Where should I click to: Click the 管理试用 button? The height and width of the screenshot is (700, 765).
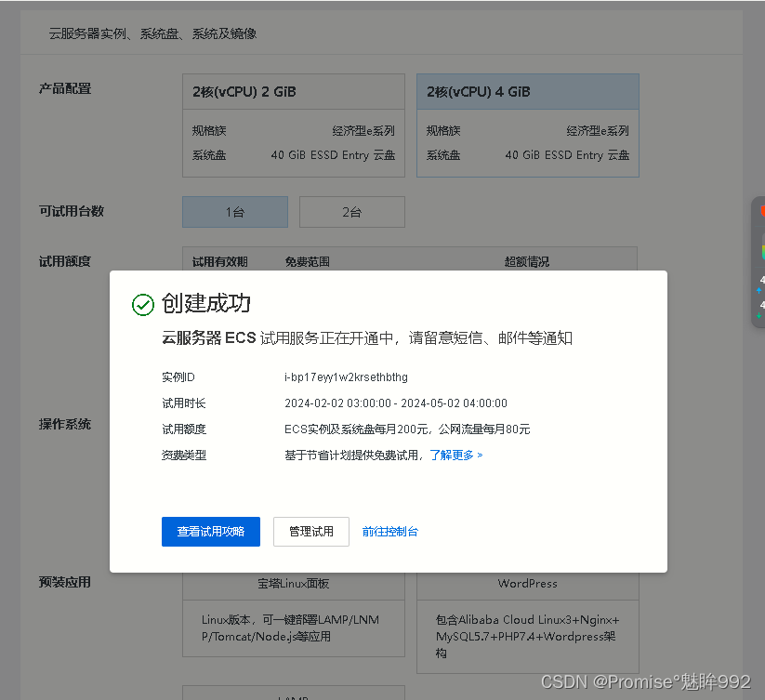click(x=311, y=531)
